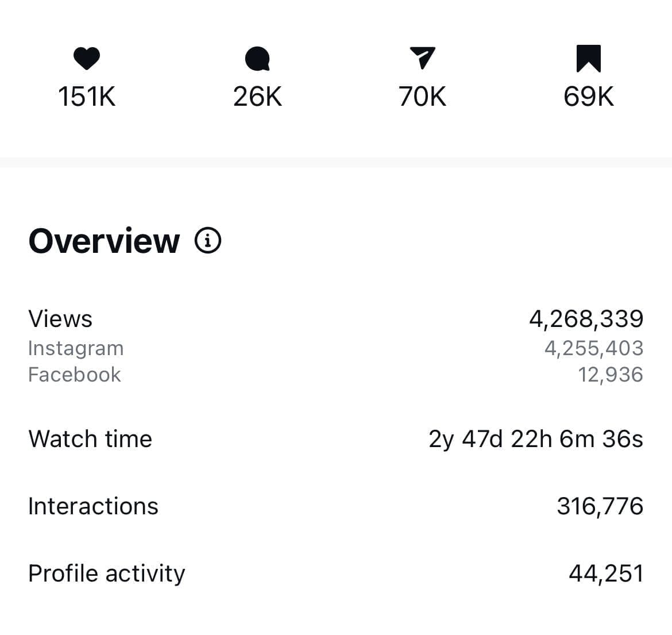Select the total views value 4,268,339

(x=586, y=319)
